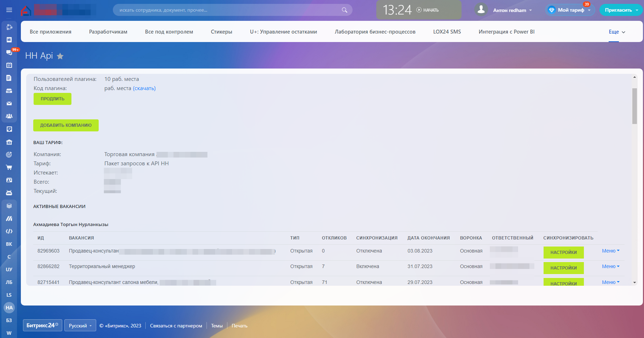The image size is (644, 338).
Task: Open the hamburger menu in the sidebar
Action: point(9,10)
